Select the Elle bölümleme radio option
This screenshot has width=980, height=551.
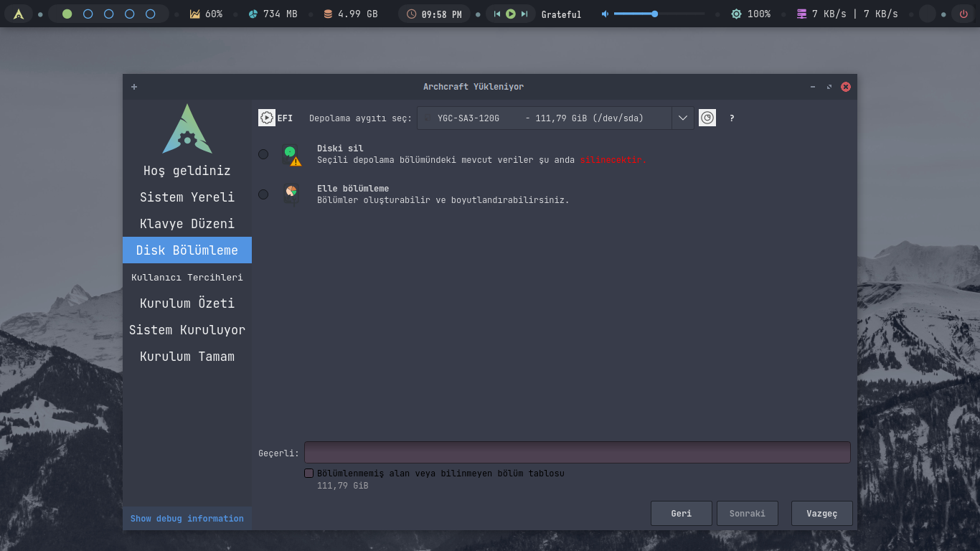click(263, 194)
